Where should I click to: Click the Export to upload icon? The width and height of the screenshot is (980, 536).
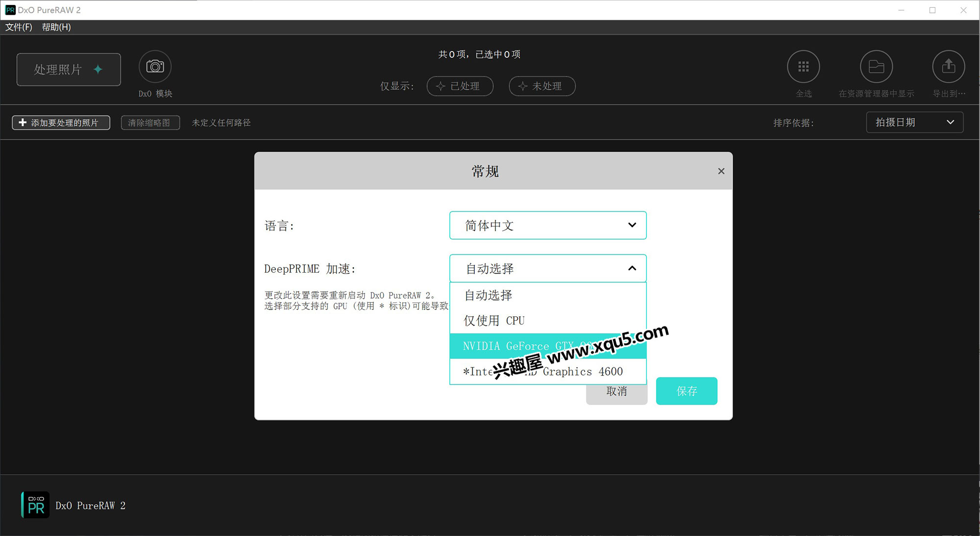[x=948, y=67]
